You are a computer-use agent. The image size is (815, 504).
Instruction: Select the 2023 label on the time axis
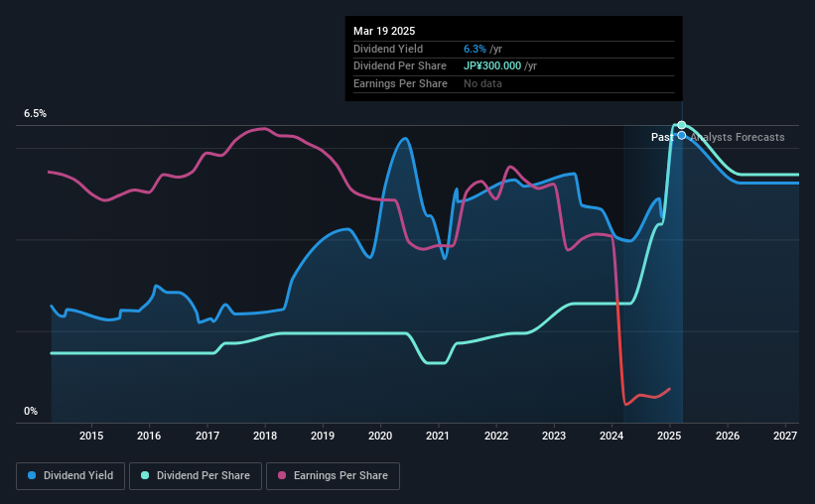click(x=554, y=436)
